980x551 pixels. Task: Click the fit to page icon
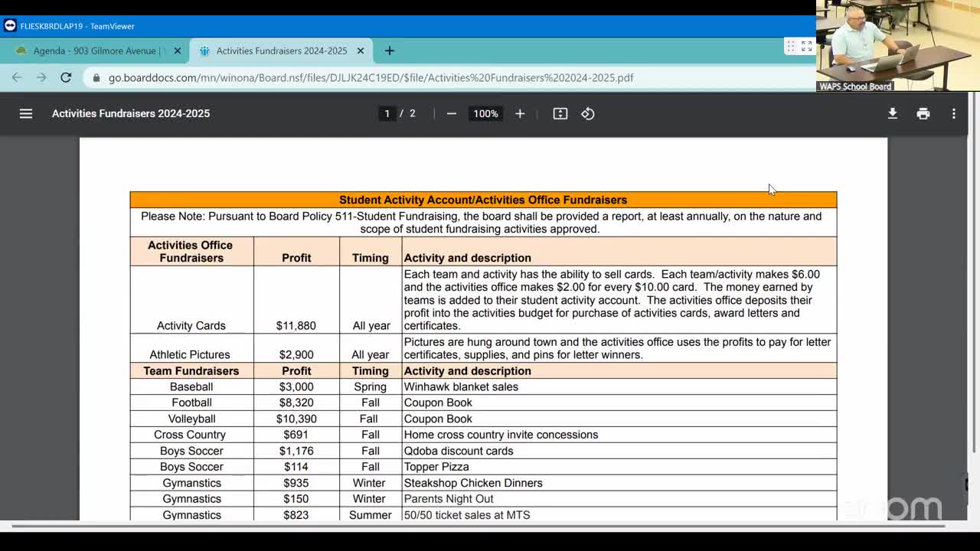tap(560, 113)
